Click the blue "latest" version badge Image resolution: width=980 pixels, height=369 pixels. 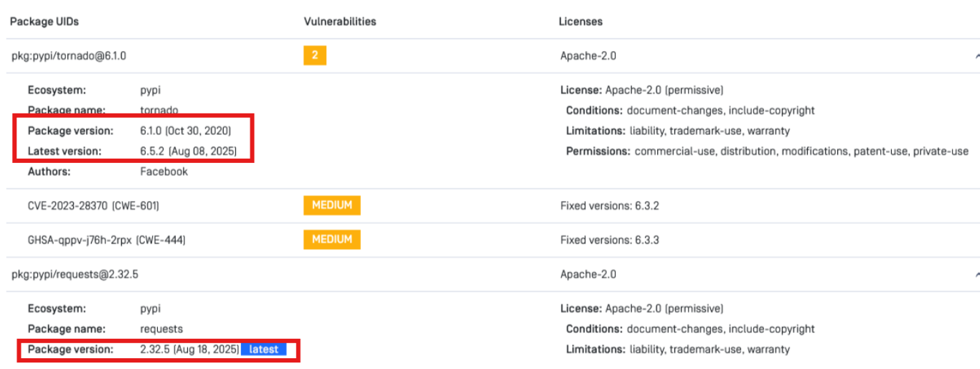263,350
